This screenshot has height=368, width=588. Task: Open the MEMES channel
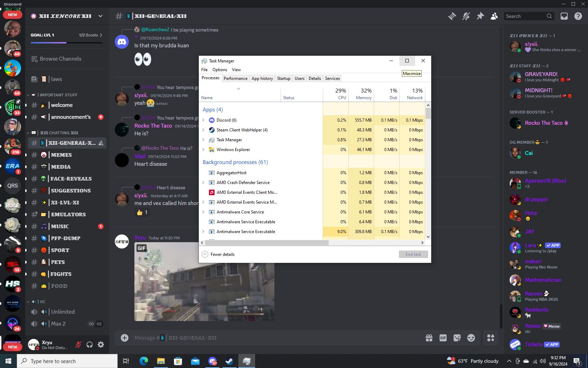point(67,155)
